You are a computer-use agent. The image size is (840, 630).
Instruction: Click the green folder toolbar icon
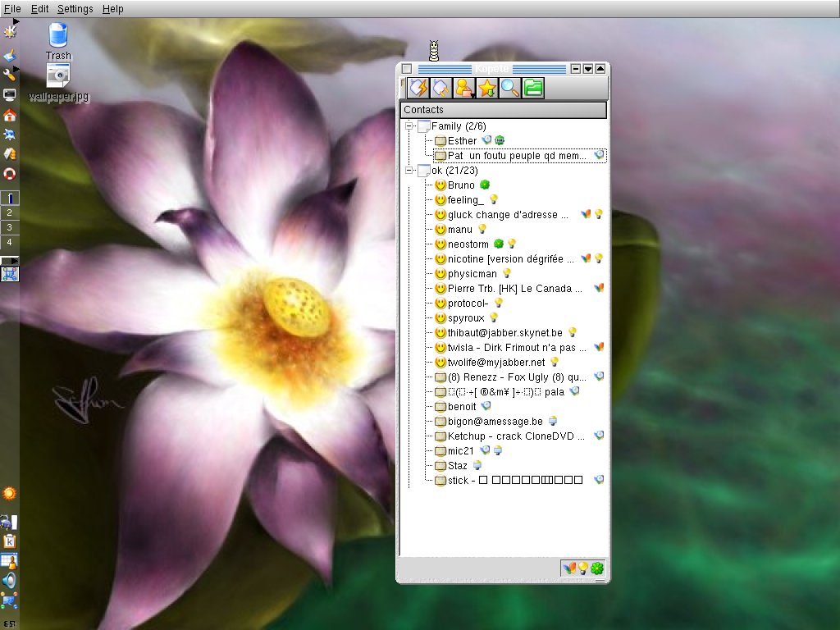533,88
